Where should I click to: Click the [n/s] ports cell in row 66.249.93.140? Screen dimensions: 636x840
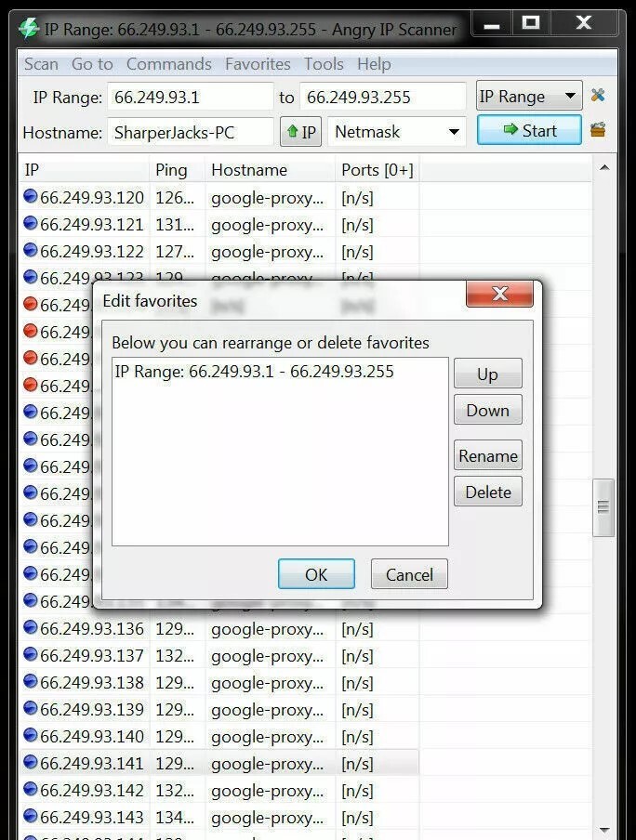[357, 737]
